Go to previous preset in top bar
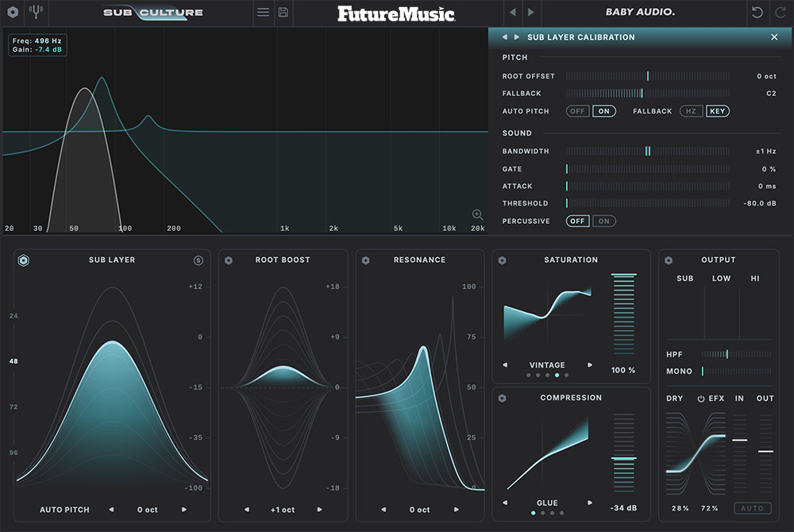The image size is (794, 532). point(513,12)
